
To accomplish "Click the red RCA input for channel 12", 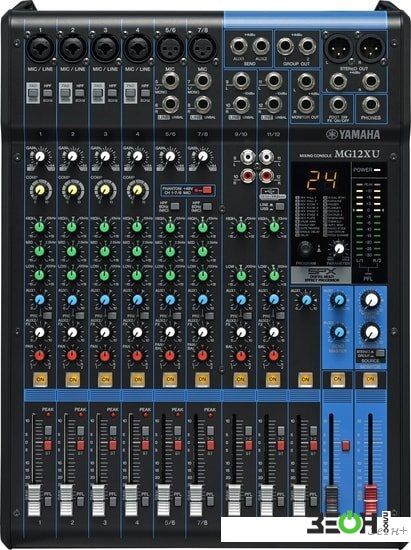I will tap(267, 175).
